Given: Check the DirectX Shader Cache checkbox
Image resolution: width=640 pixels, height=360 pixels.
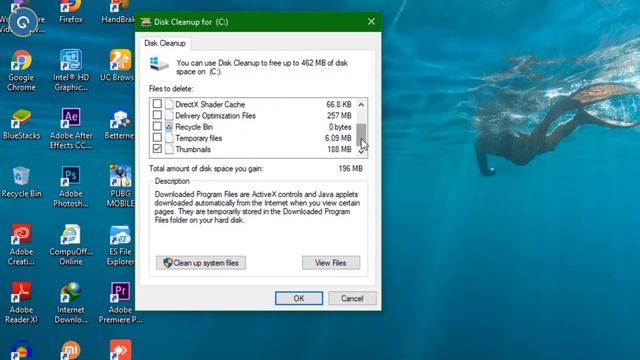Looking at the screenshot, I should pos(157,104).
